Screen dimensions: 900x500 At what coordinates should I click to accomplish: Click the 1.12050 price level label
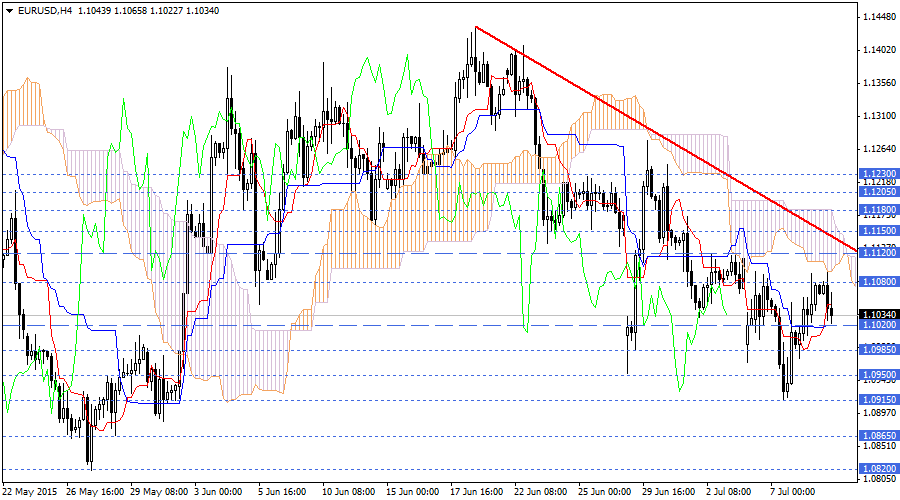(x=877, y=192)
